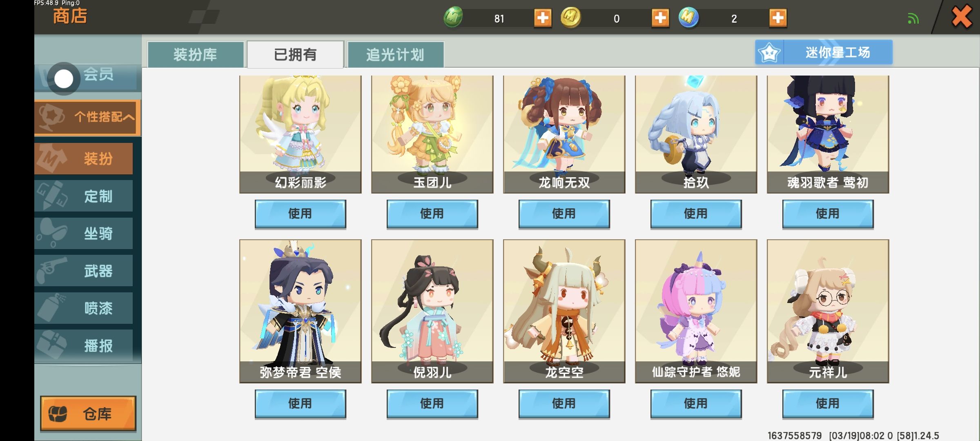Select the 拾玖 character thumbnail
This screenshot has width=980, height=441.
(696, 134)
